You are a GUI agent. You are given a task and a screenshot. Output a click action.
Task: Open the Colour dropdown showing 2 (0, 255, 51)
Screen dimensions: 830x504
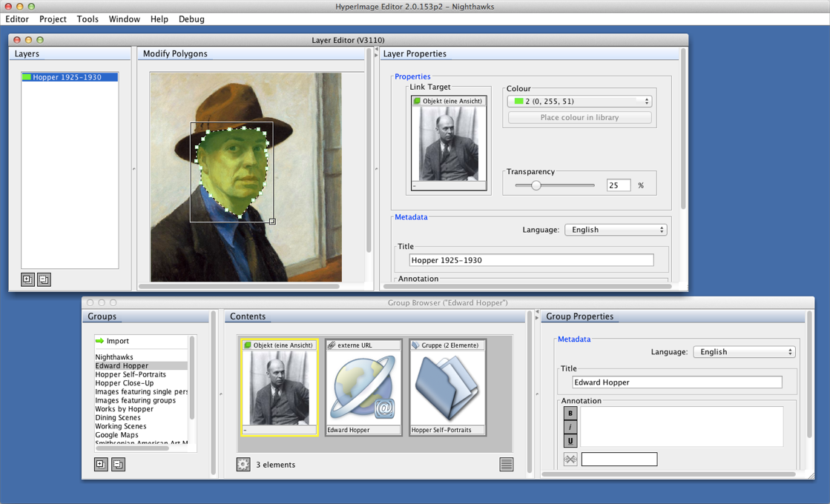point(579,102)
